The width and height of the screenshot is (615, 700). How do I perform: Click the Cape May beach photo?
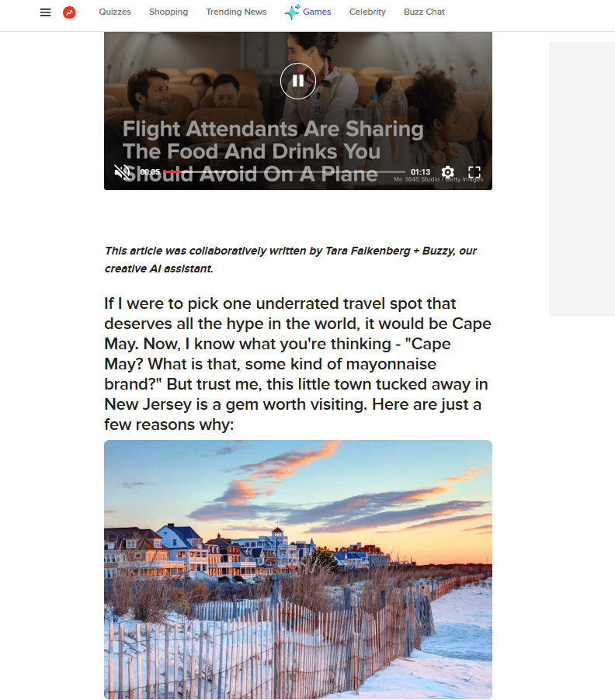click(x=298, y=569)
